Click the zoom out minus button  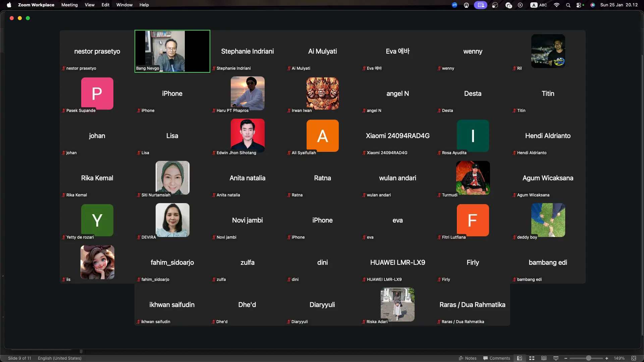[x=566, y=358]
